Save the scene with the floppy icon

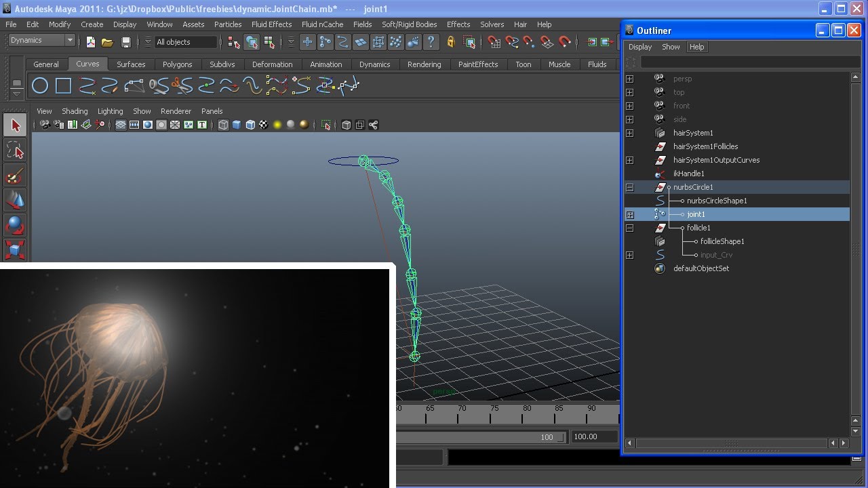(x=125, y=42)
